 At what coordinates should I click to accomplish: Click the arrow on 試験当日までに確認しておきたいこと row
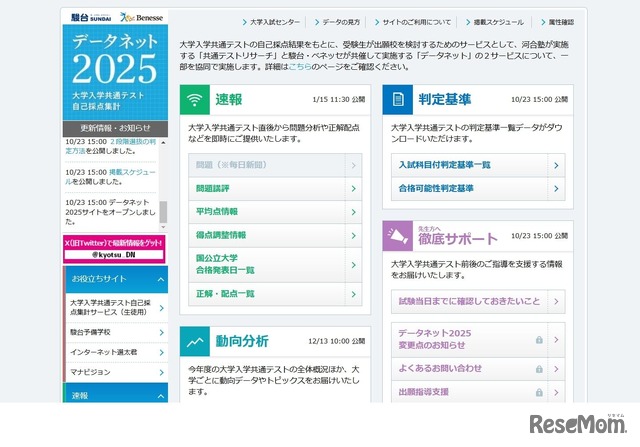click(x=556, y=302)
